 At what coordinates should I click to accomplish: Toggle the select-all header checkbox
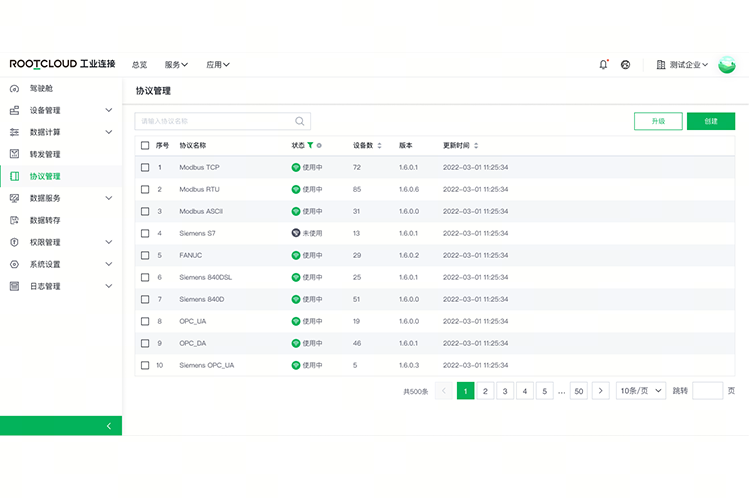(x=145, y=145)
